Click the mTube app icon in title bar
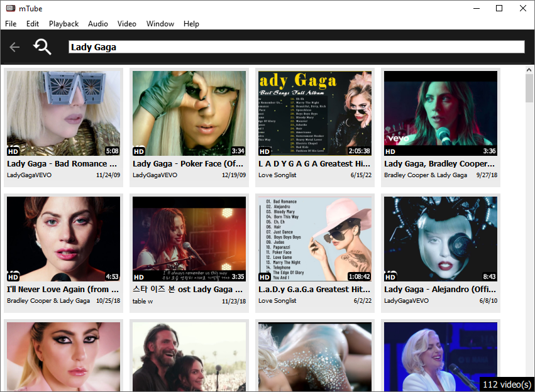The width and height of the screenshot is (535, 392). 10,8
